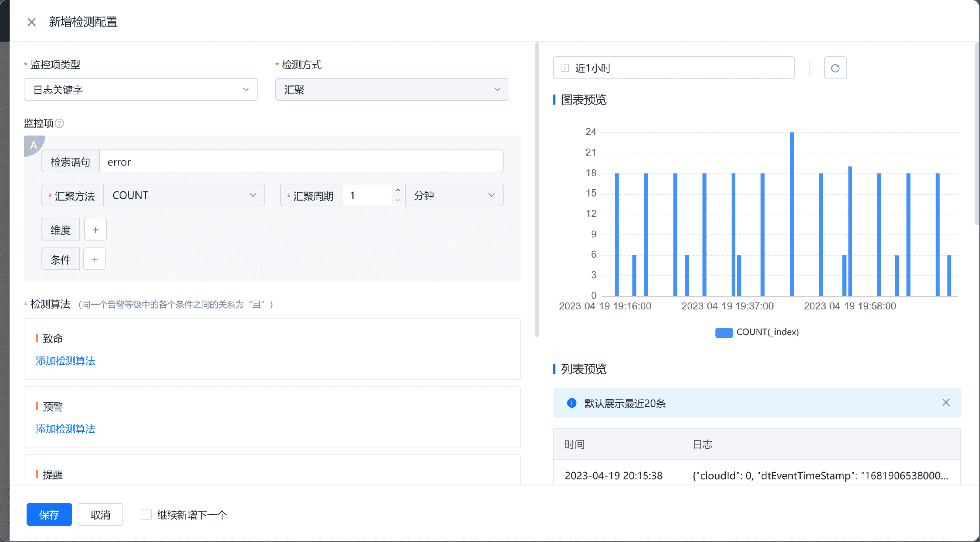
Task: Toggle the 继续新增下一个 checkbox
Action: 146,515
